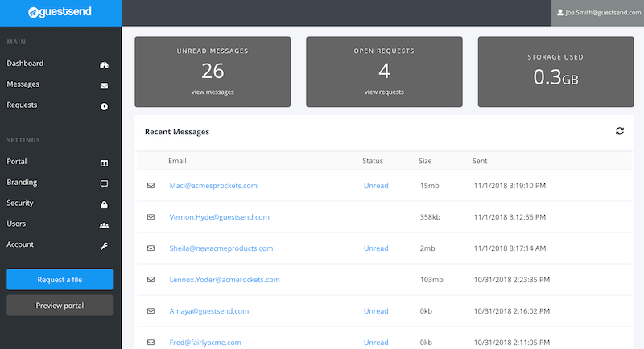Click the Account wrench icon
644x349 pixels.
click(x=105, y=246)
